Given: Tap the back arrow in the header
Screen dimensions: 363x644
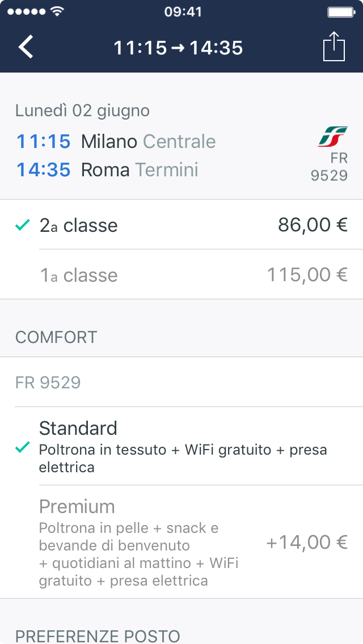Looking at the screenshot, I should coord(26,47).
